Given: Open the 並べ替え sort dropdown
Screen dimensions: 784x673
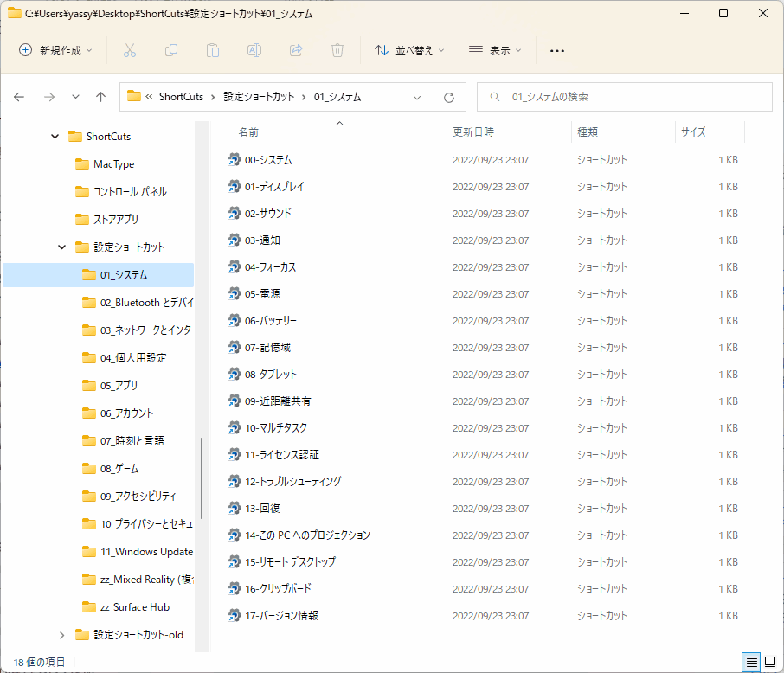Looking at the screenshot, I should pos(409,50).
